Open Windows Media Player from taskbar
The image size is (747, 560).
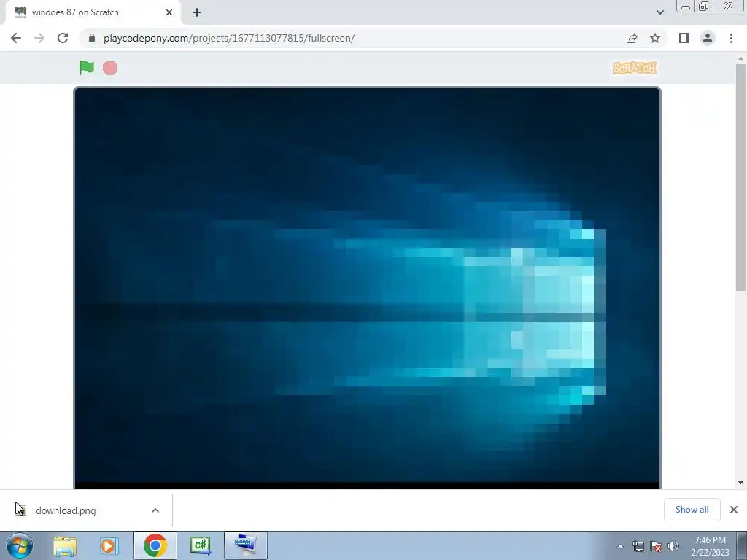(109, 545)
